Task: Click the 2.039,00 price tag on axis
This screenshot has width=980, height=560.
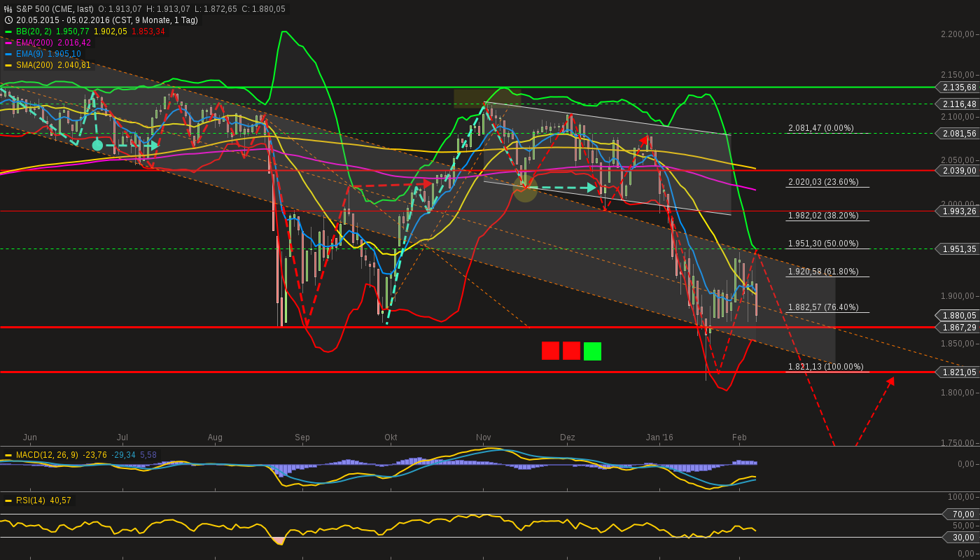Action: [x=957, y=170]
